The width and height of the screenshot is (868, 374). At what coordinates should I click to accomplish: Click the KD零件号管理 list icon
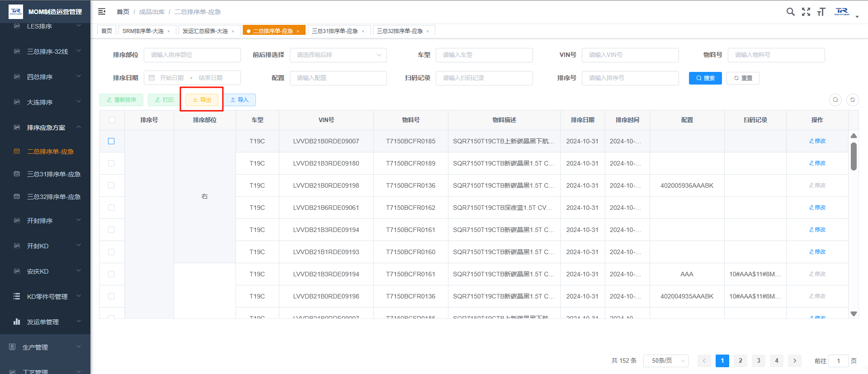click(x=17, y=296)
